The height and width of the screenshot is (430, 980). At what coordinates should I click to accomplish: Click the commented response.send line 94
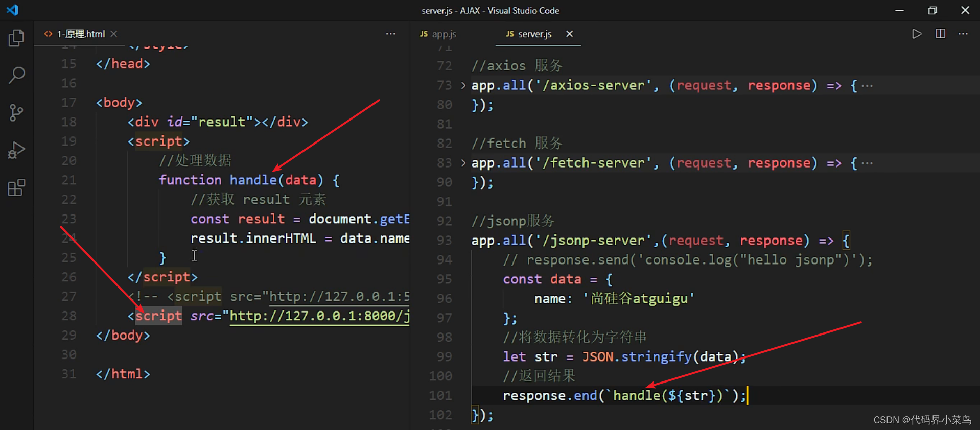click(688, 260)
